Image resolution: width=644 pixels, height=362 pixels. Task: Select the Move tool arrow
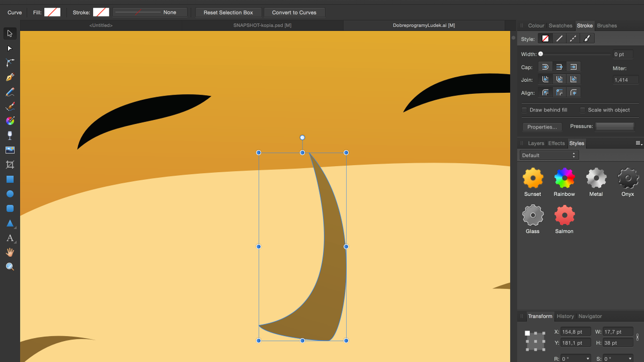pyautogui.click(x=10, y=34)
